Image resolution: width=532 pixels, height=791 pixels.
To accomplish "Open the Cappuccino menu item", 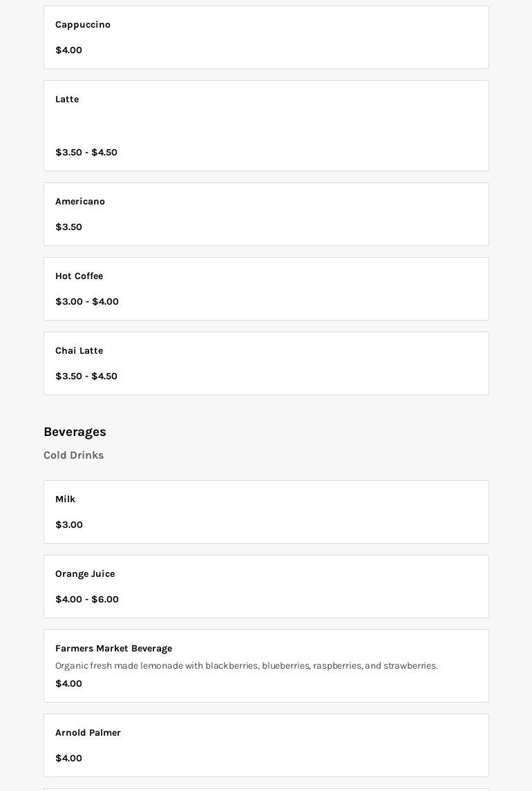I will 83,25.
